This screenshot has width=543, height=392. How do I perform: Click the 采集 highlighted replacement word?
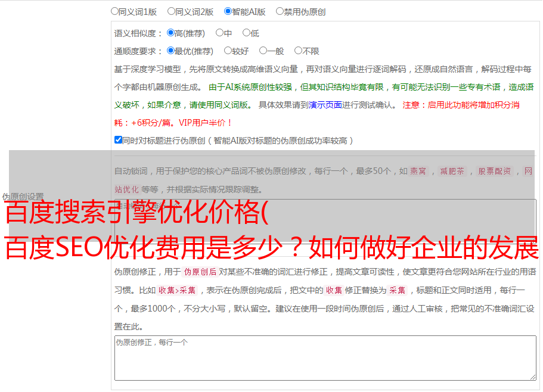click(397, 290)
